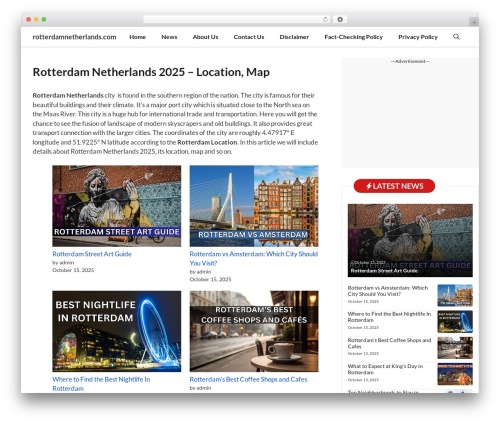500x423 pixels.
Task: Add a new browser tab with plus button
Action: point(474,22)
